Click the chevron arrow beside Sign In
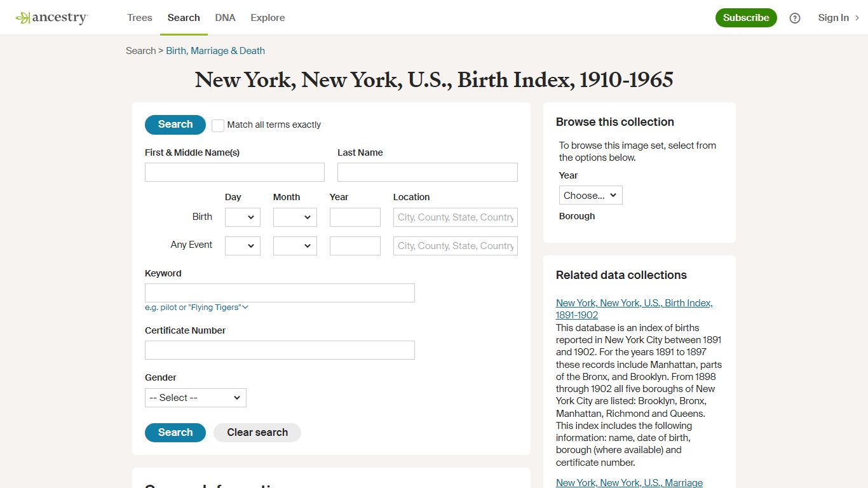The width and height of the screenshot is (868, 488). [857, 18]
